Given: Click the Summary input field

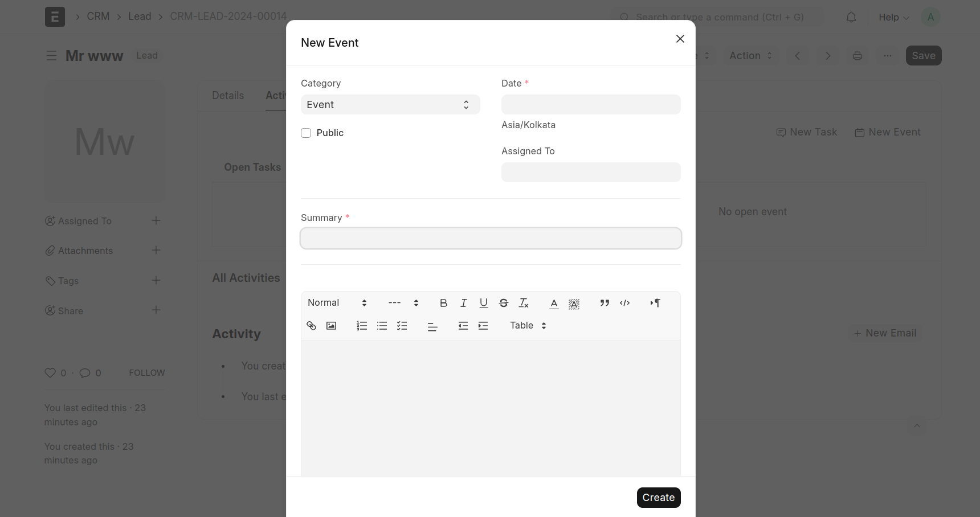Looking at the screenshot, I should click(491, 239).
